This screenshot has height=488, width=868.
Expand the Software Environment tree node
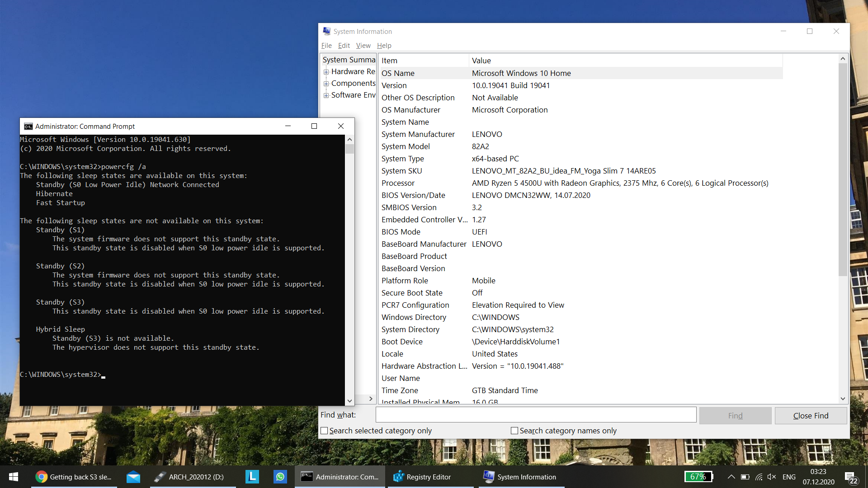pyautogui.click(x=326, y=95)
